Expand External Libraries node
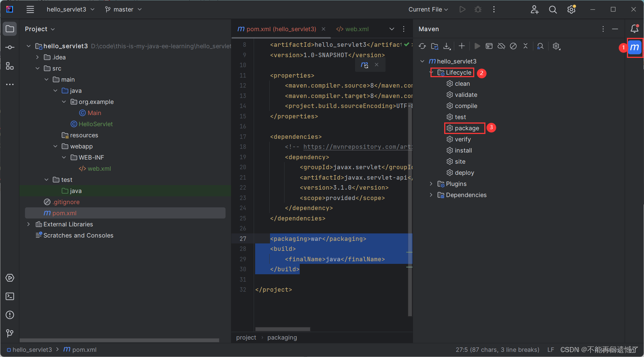 29,224
